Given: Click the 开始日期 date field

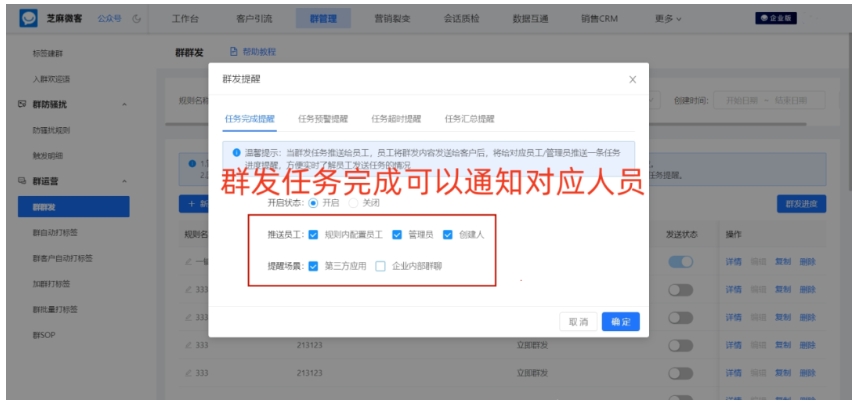Looking at the screenshot, I should (742, 101).
